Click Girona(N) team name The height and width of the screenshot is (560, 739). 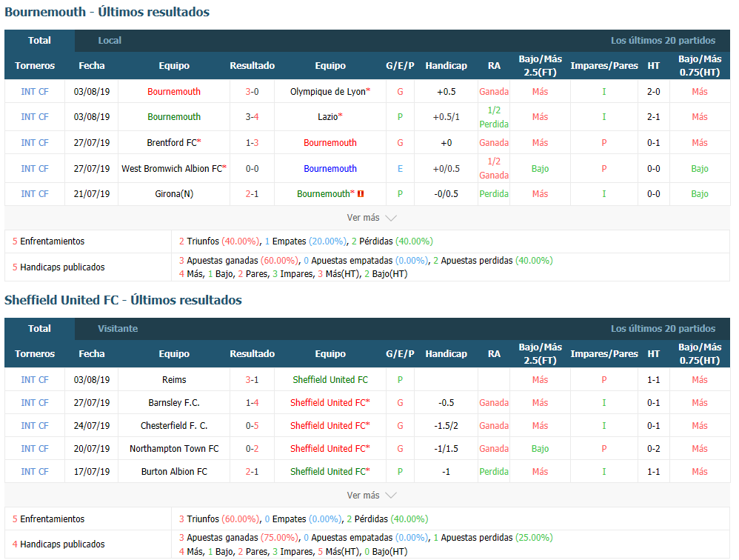tap(174, 194)
